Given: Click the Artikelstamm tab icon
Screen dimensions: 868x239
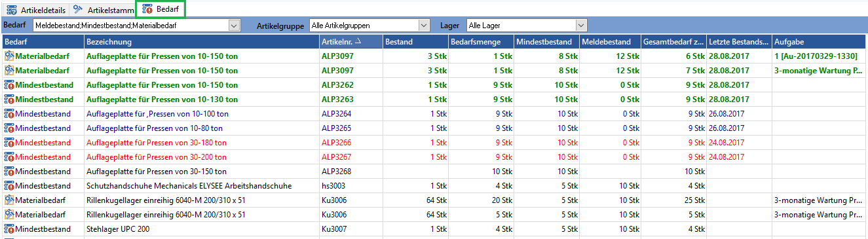Looking at the screenshot, I should (79, 10).
